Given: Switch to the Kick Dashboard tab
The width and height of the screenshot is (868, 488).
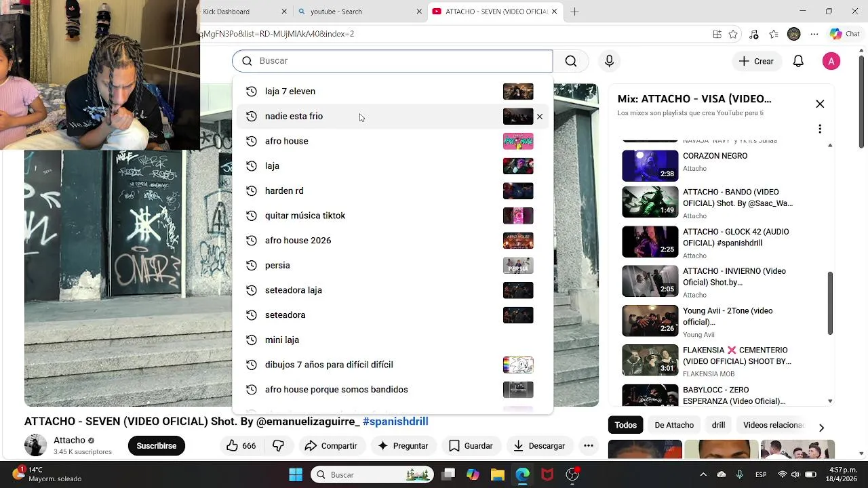Looking at the screenshot, I should coord(239,12).
